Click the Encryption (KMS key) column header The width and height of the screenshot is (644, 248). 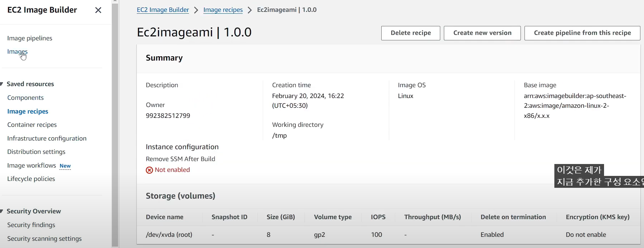(598, 217)
